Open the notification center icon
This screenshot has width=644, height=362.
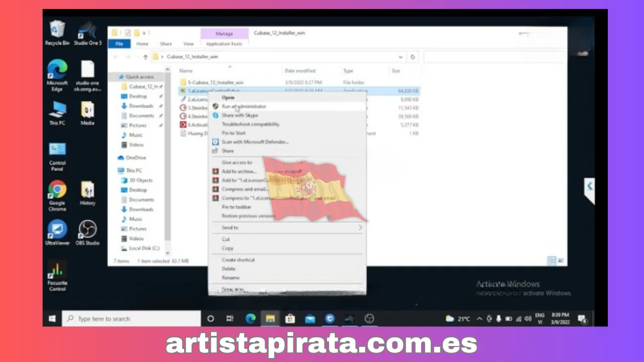click(x=582, y=319)
